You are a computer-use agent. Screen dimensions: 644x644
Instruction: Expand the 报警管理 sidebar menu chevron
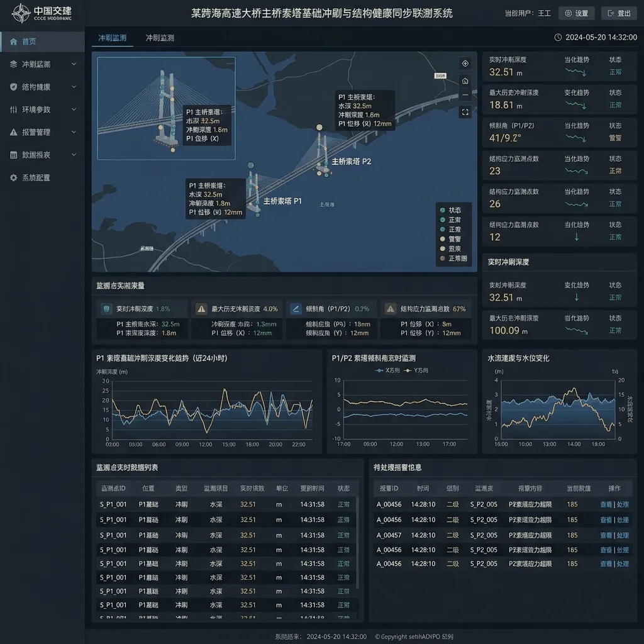74,132
